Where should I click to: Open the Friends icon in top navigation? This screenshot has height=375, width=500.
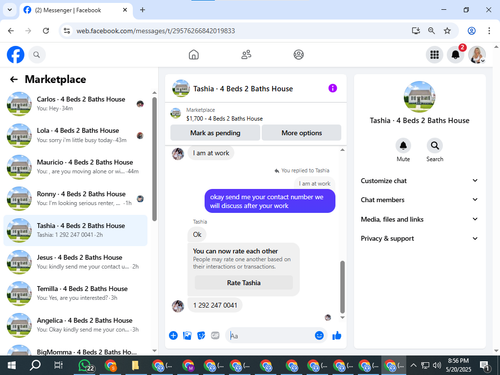(246, 54)
